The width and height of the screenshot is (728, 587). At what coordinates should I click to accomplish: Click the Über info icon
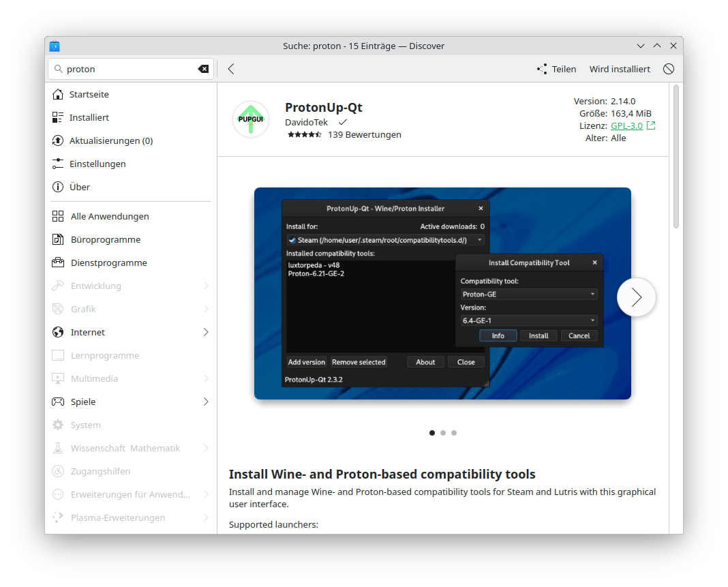pos(57,187)
